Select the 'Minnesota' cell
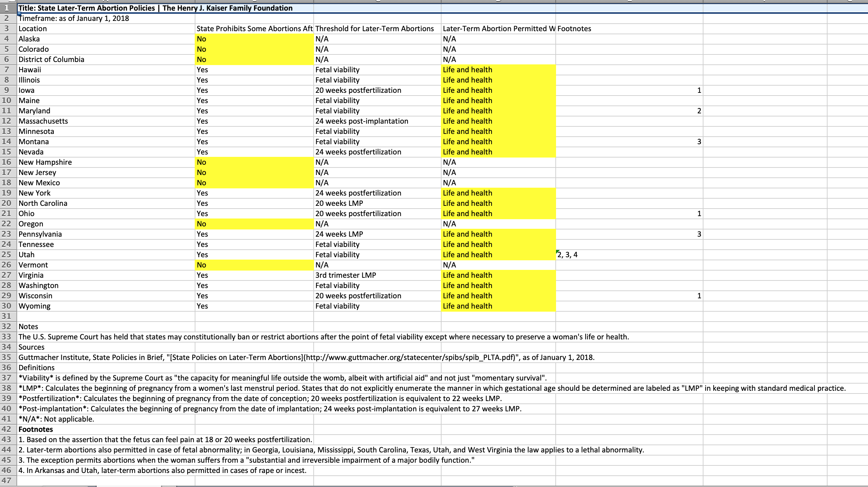The image size is (868, 487). [x=106, y=132]
